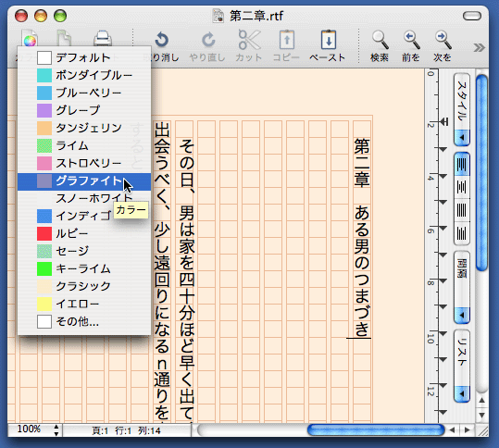499x448 pixels.
Task: Click the paste (ペースト) clipboard icon
Action: [x=329, y=40]
